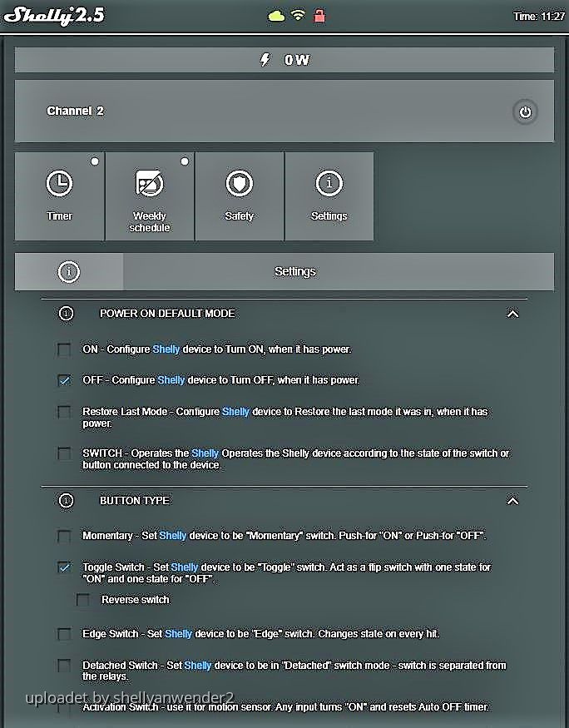The height and width of the screenshot is (728, 569).
Task: Open the Timer tab
Action: [60, 196]
